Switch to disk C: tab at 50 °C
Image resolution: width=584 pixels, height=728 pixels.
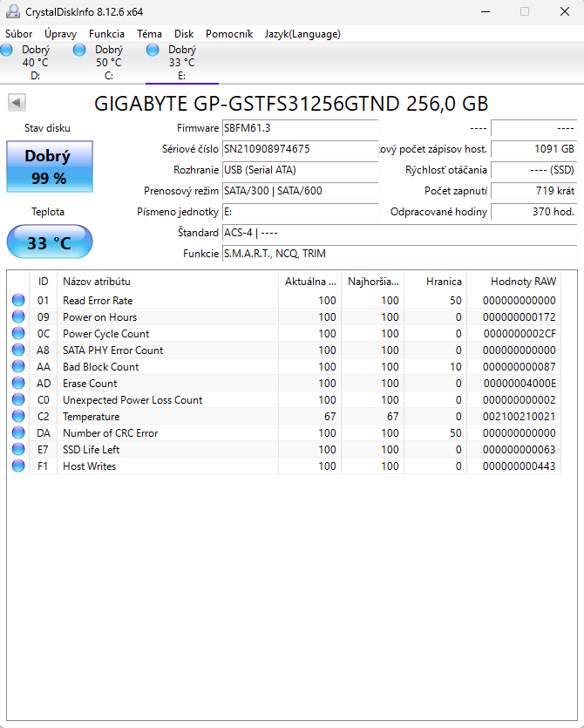click(x=109, y=63)
